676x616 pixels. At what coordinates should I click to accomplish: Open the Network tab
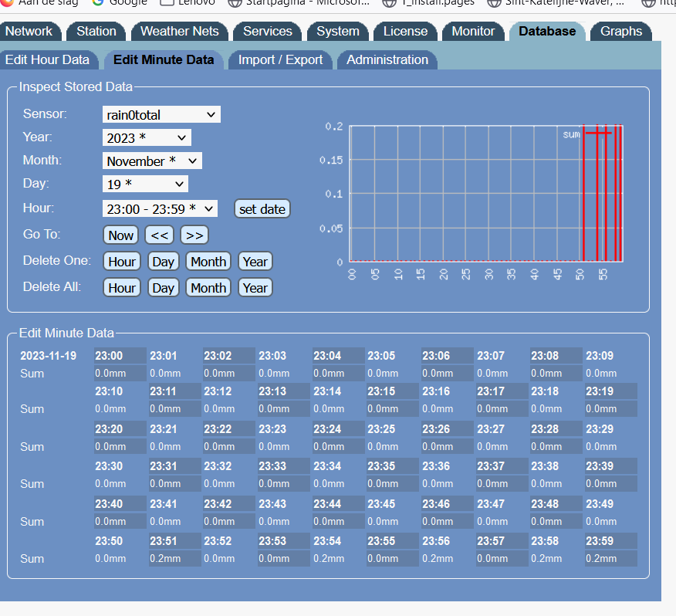[29, 32]
